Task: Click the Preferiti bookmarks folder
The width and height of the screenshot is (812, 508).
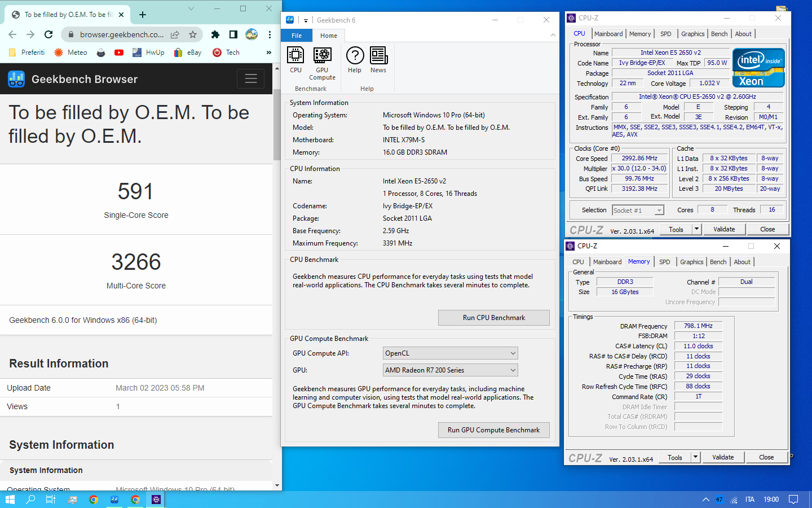Action: pyautogui.click(x=27, y=52)
